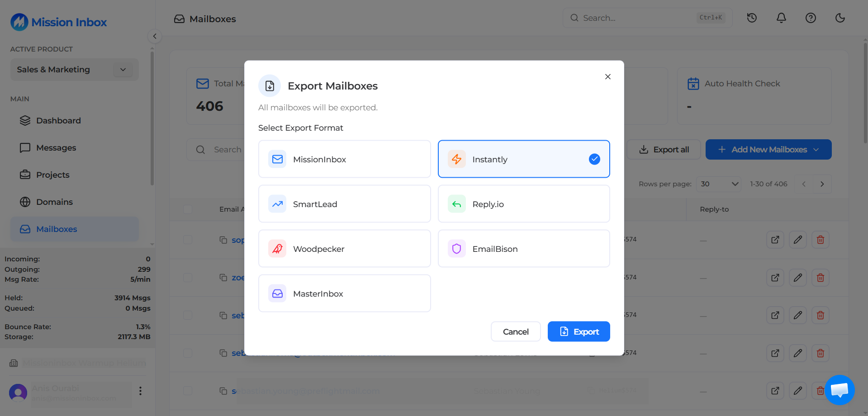This screenshot has width=868, height=416.
Task: Edit third row mailbox pencil icon
Action: [798, 315]
